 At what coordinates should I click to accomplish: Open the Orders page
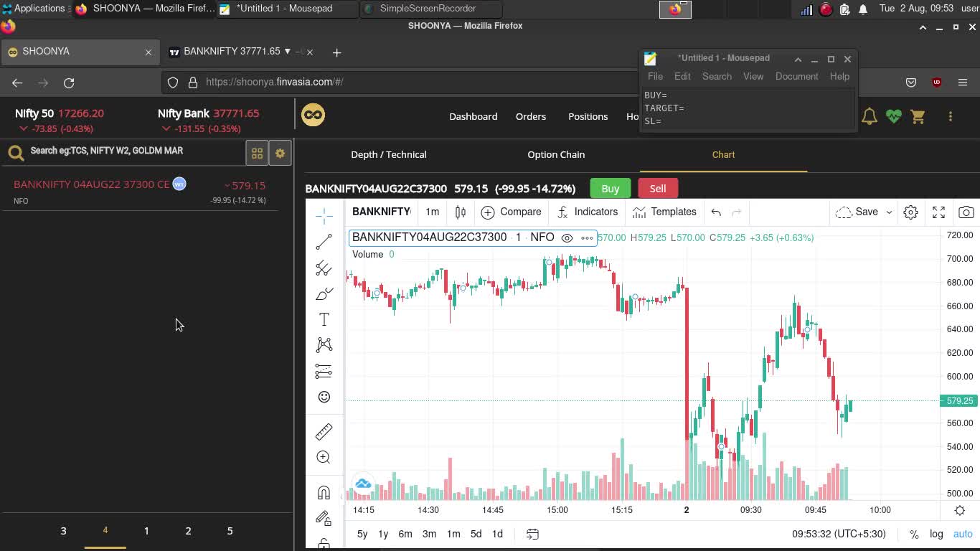click(x=531, y=116)
